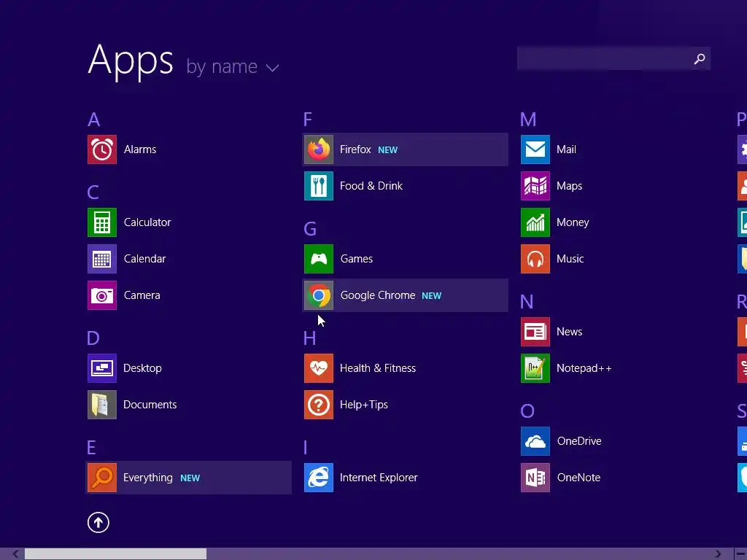This screenshot has height=560, width=747.
Task: Click the letter F group header
Action: pos(308,120)
